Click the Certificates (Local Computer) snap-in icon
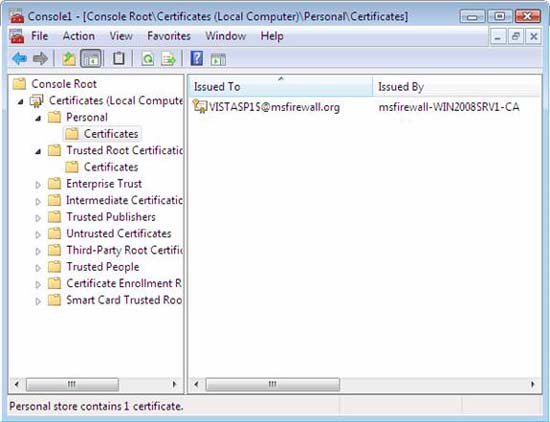Viewport: 550px width, 422px height. (36, 101)
